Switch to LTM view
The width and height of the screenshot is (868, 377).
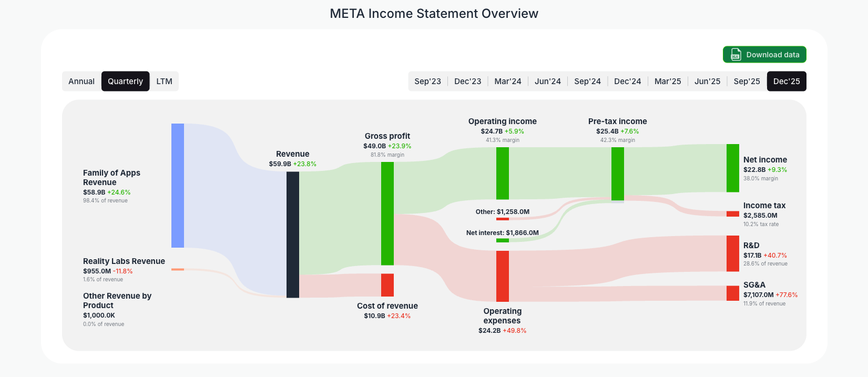pos(165,81)
